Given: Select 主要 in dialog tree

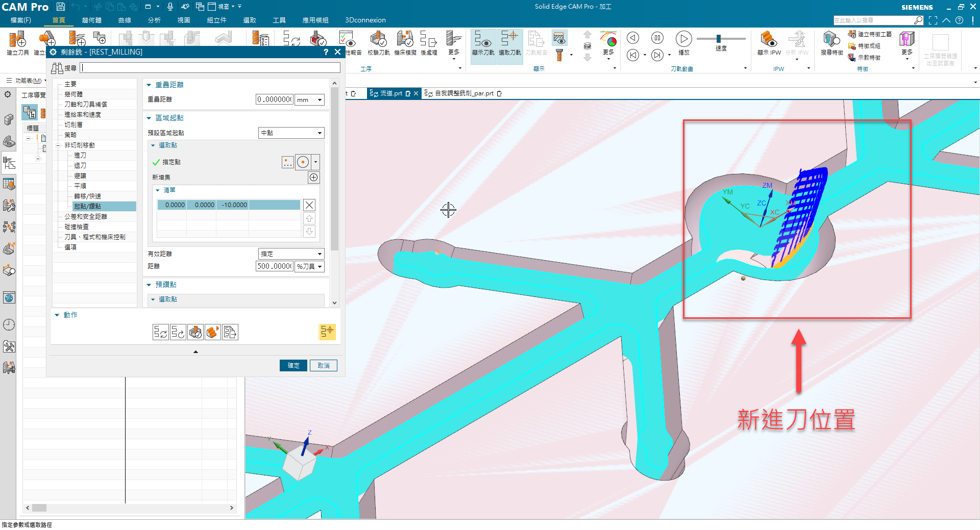Looking at the screenshot, I should click(70, 84).
